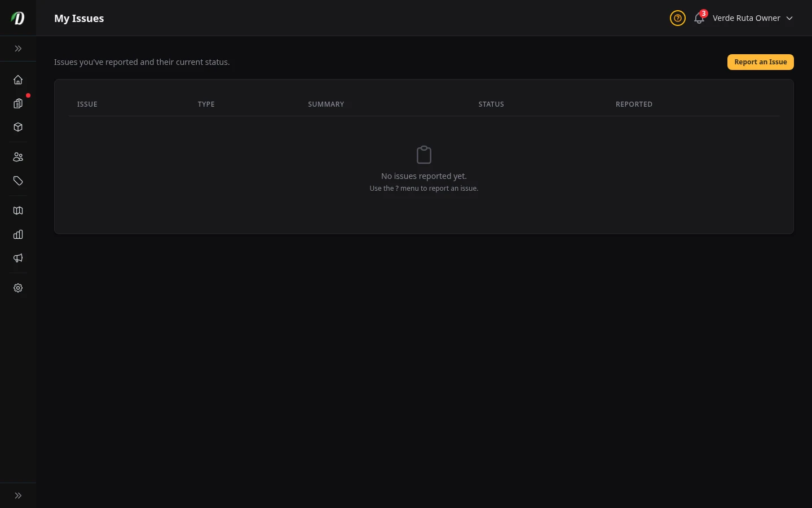
Task: Select the map icon in the sidebar
Action: (x=18, y=211)
